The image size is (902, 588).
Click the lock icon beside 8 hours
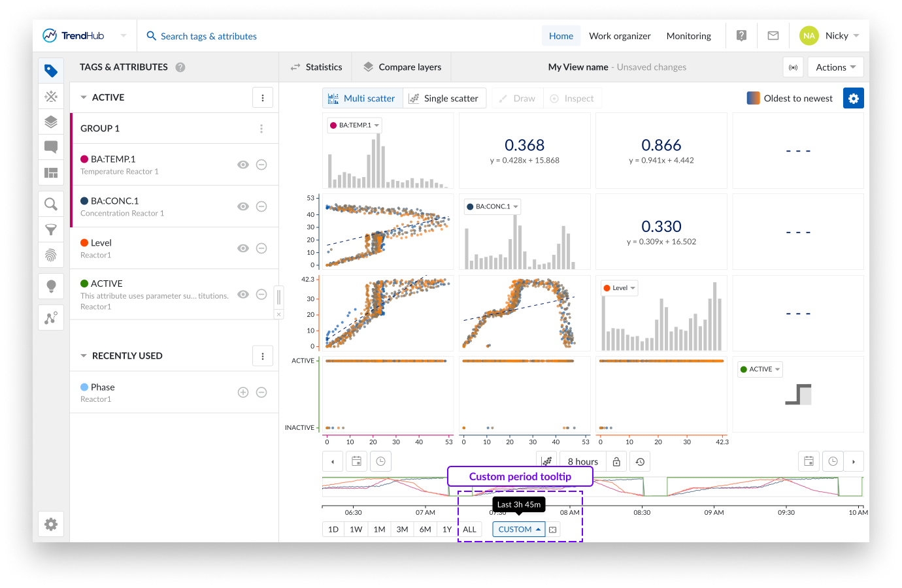click(x=616, y=462)
